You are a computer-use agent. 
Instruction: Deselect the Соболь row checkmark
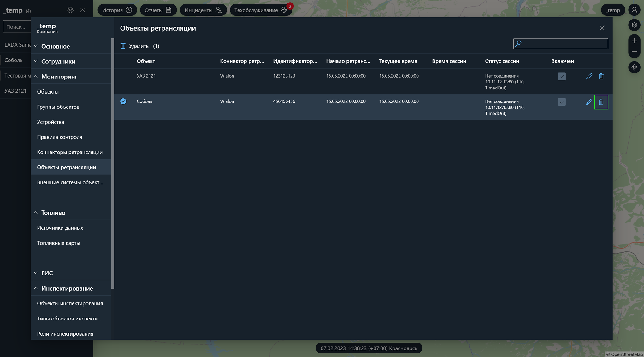(123, 101)
